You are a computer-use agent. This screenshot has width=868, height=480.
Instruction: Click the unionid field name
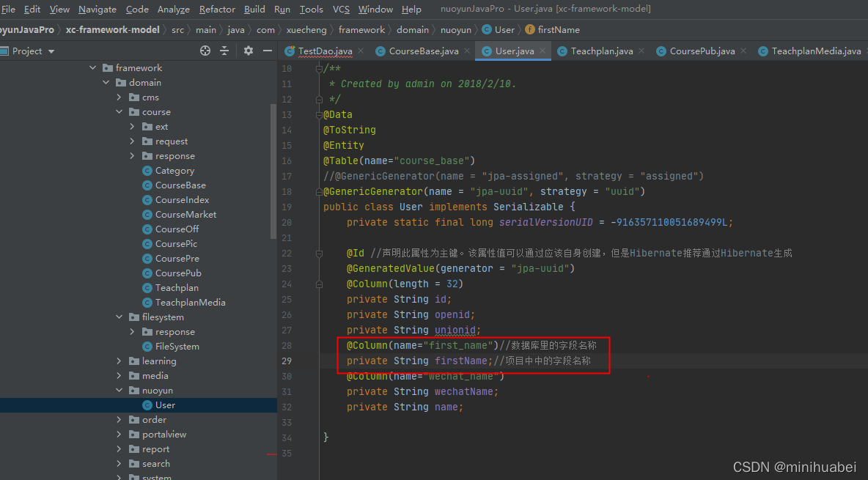point(455,330)
